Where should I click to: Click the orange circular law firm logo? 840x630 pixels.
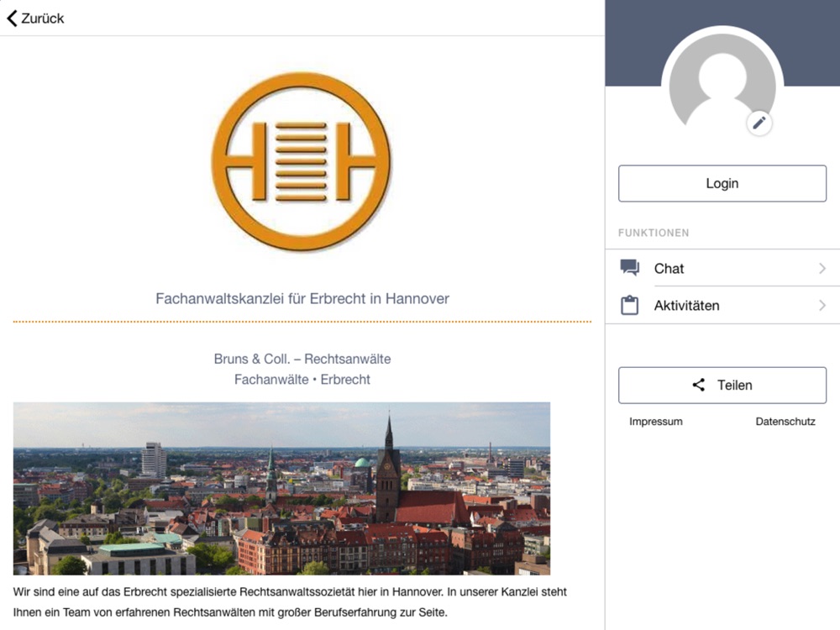[x=302, y=161]
